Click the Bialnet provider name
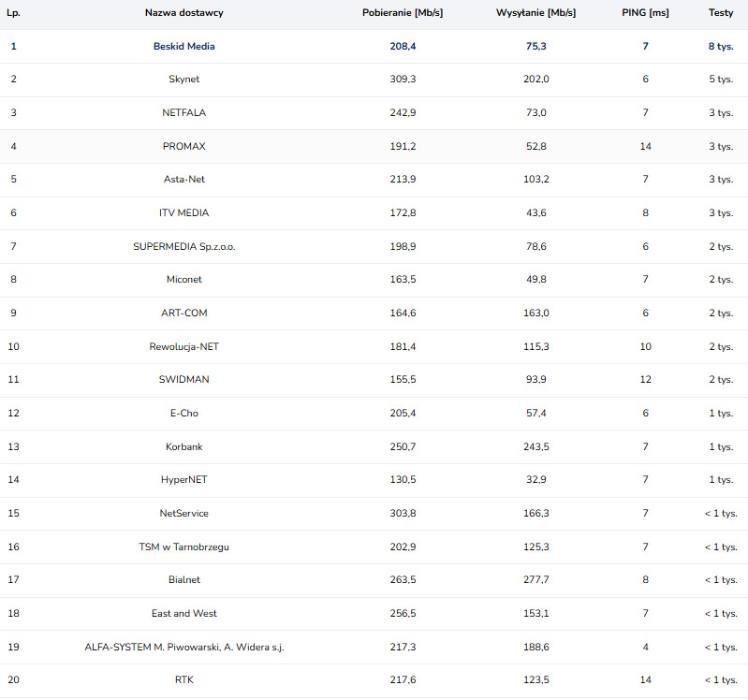Image resolution: width=748 pixels, height=700 pixels. 183,580
